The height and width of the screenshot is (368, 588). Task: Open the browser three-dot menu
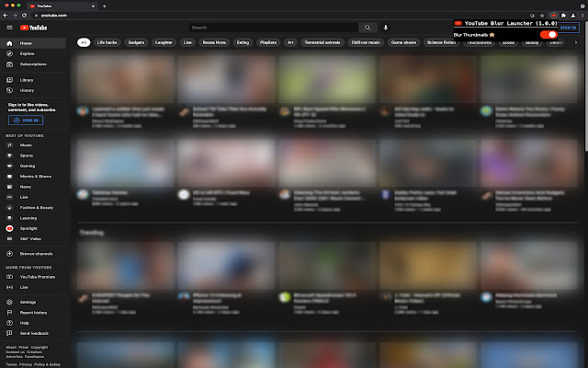[582, 16]
